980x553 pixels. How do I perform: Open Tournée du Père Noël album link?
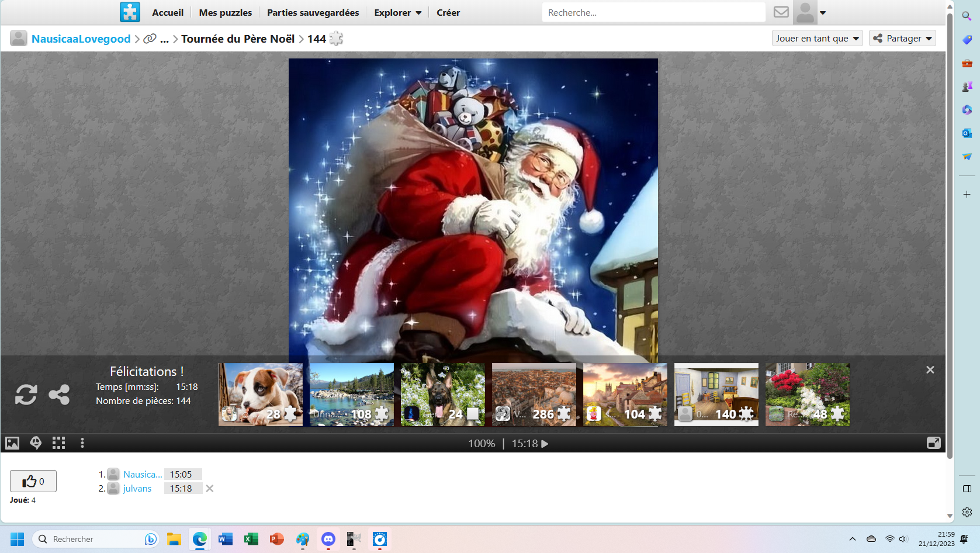238,39
